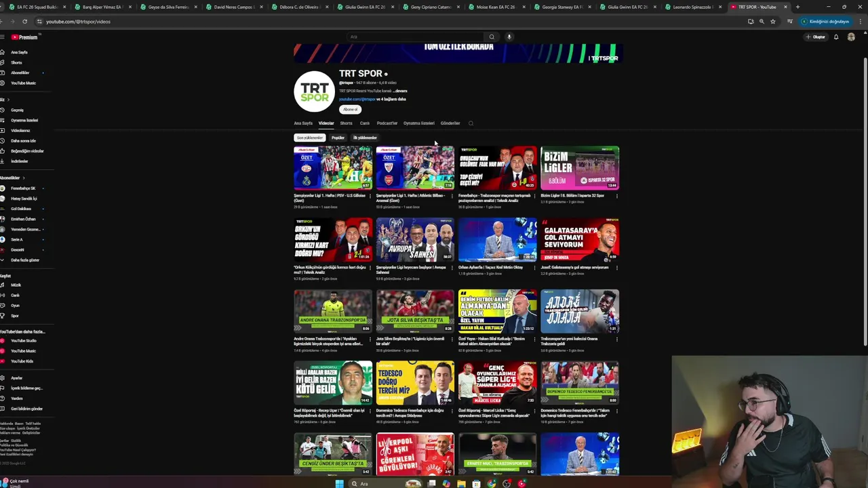Select the Videolar channel tab
The width and height of the screenshot is (868, 488).
(326, 123)
